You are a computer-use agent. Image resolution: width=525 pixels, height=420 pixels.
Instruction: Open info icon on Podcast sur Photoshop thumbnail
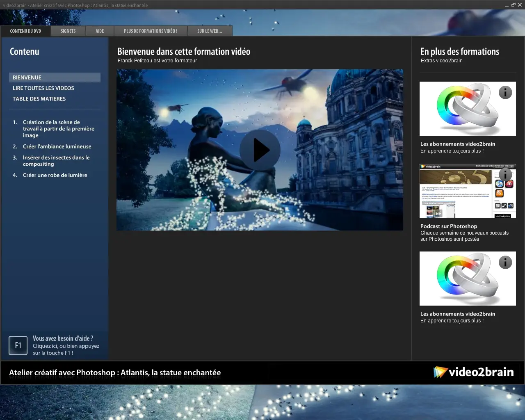[505, 175]
